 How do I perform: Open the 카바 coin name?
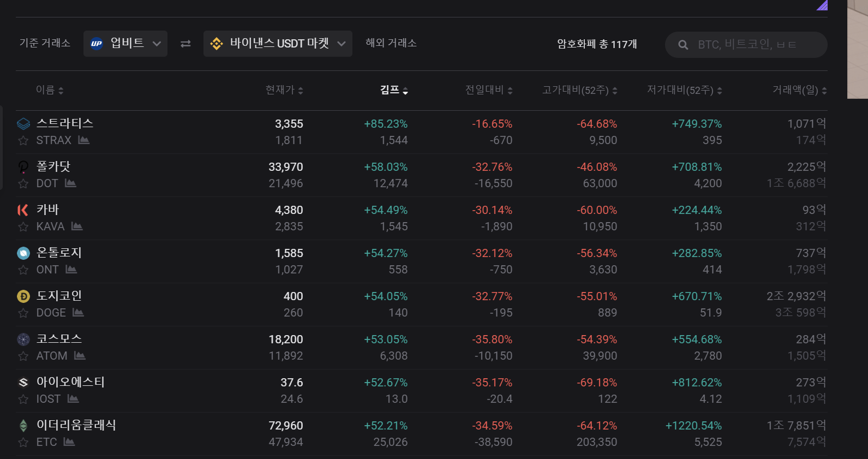[x=47, y=210]
